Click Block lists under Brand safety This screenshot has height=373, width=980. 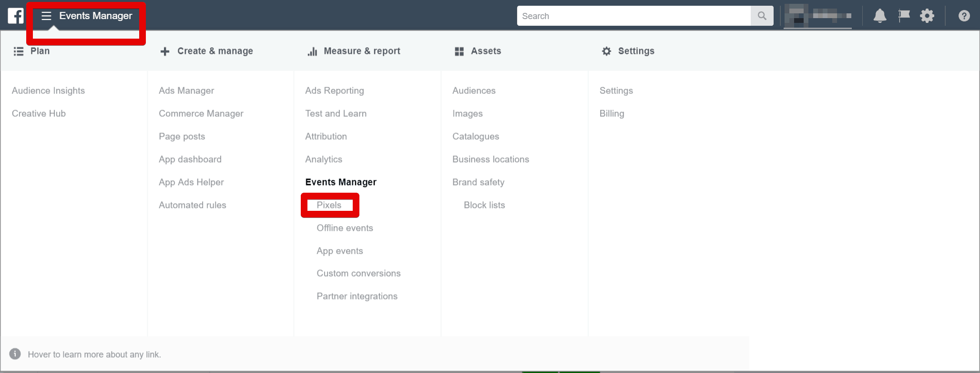[x=484, y=205]
